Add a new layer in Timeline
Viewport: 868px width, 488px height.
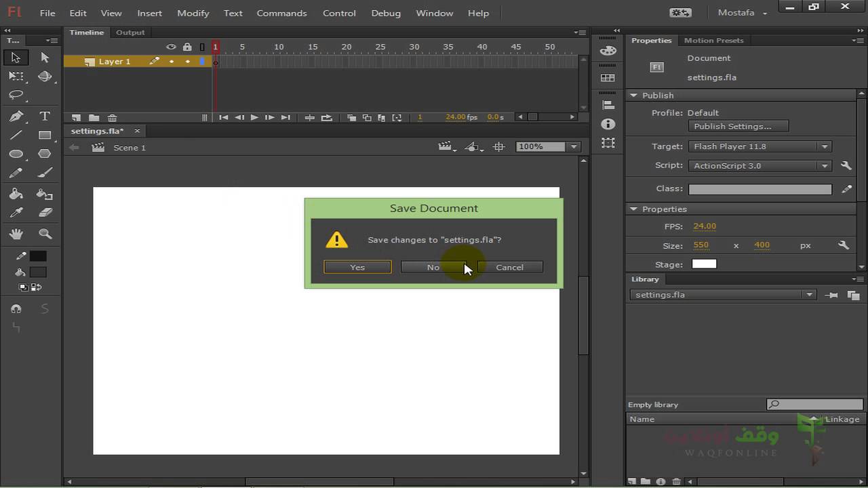coord(76,118)
